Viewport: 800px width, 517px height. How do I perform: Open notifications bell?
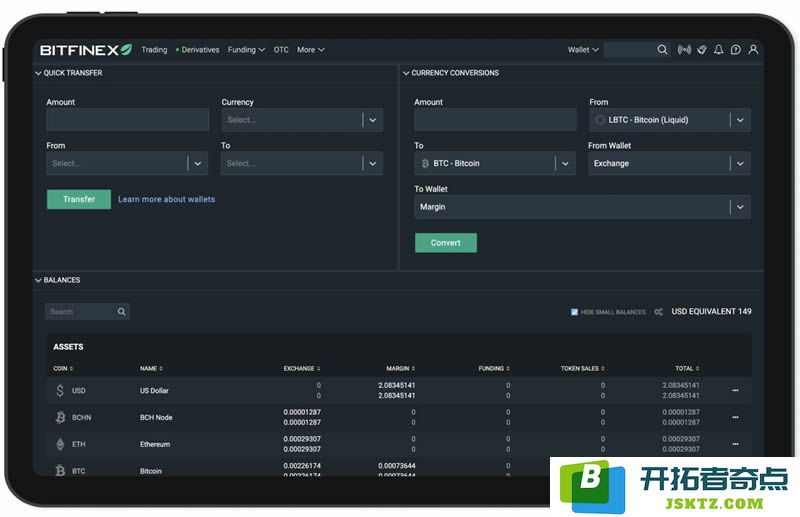(718, 50)
